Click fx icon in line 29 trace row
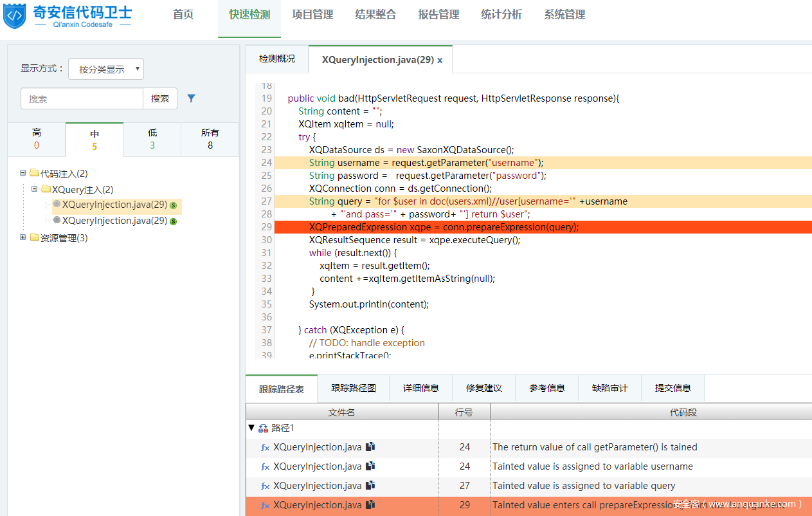Image resolution: width=812 pixels, height=516 pixels. coord(265,506)
